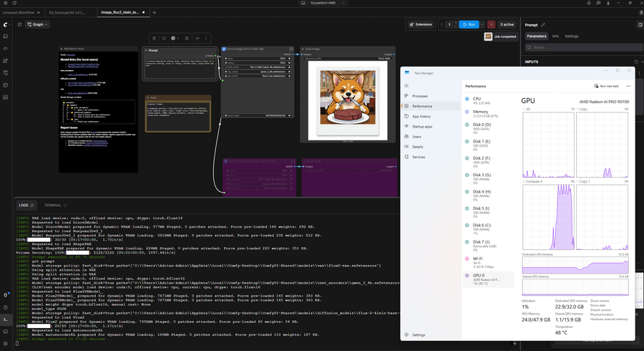Open the Info tab in right panel

pos(555,36)
